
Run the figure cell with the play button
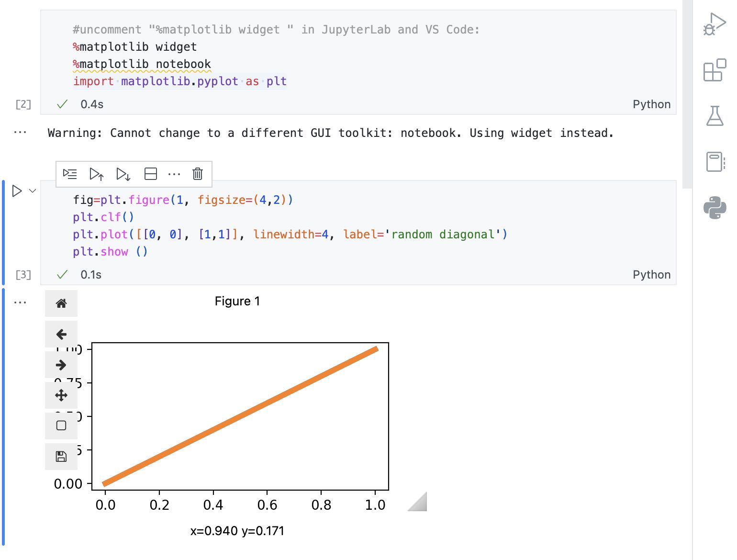pyautogui.click(x=17, y=190)
